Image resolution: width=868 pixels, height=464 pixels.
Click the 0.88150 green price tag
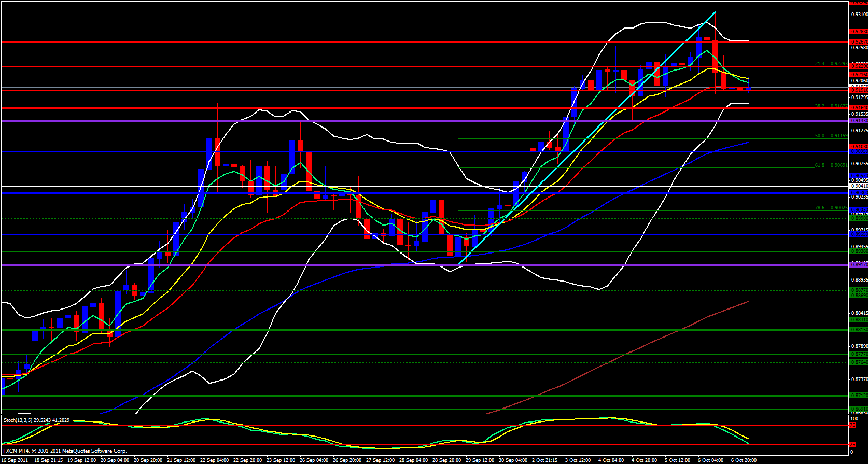pos(859,330)
